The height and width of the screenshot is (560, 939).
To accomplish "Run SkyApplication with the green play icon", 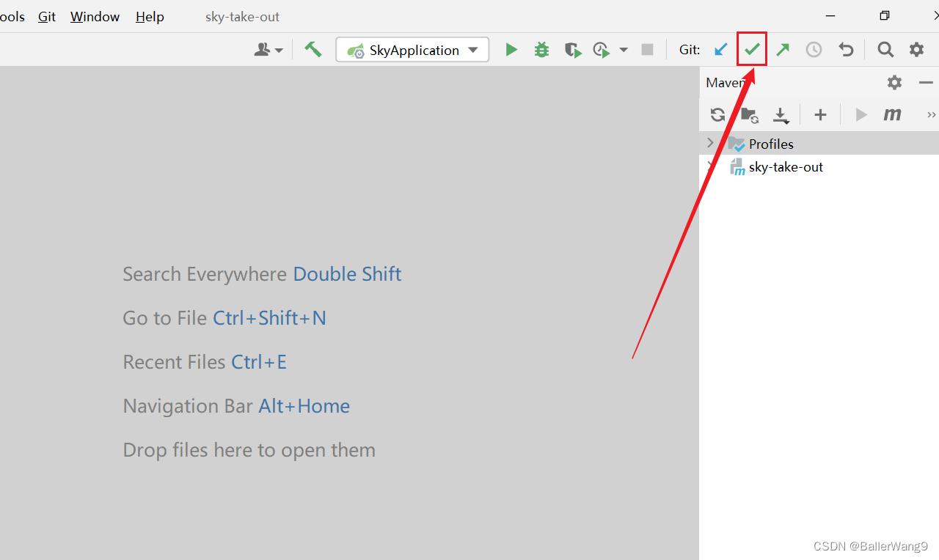I will (x=511, y=50).
